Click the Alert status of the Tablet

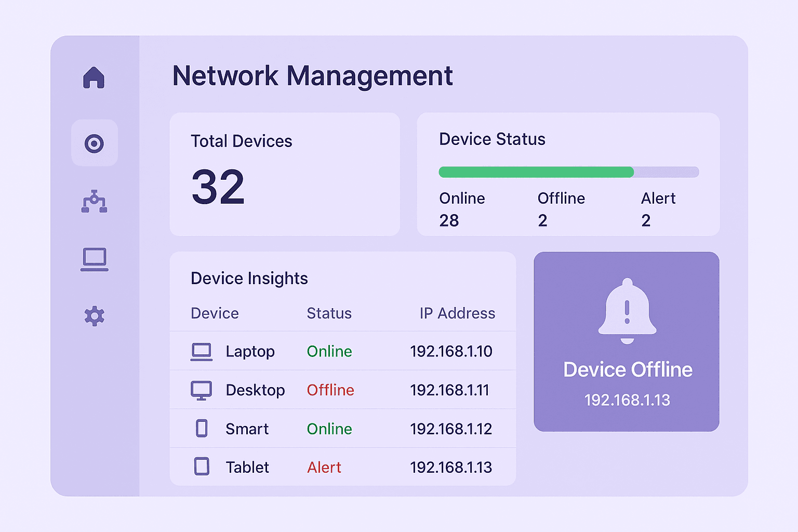coord(324,467)
